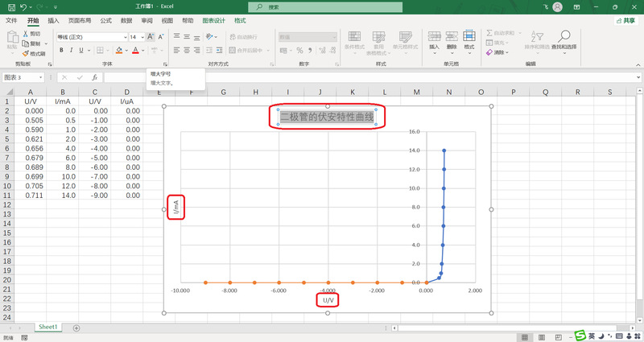Toggle bold formatting
Screen dimensions: 644x342
pyautogui.click(x=61, y=50)
